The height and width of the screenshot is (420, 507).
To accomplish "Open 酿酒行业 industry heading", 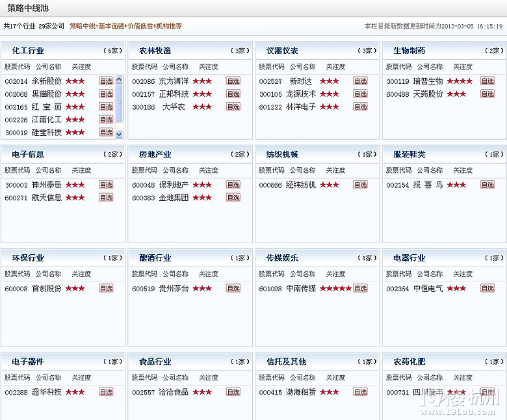I will pos(155,257).
